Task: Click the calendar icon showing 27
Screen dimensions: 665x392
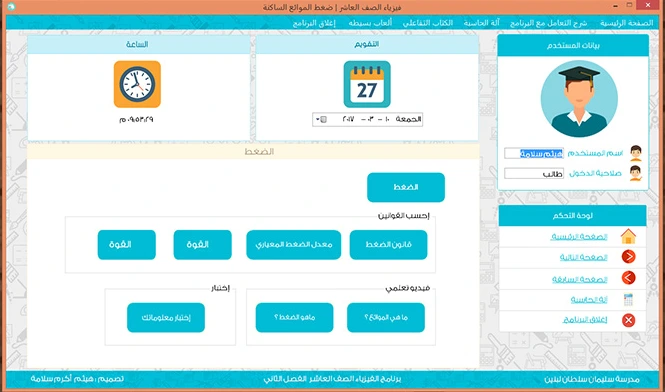Action: (x=367, y=84)
